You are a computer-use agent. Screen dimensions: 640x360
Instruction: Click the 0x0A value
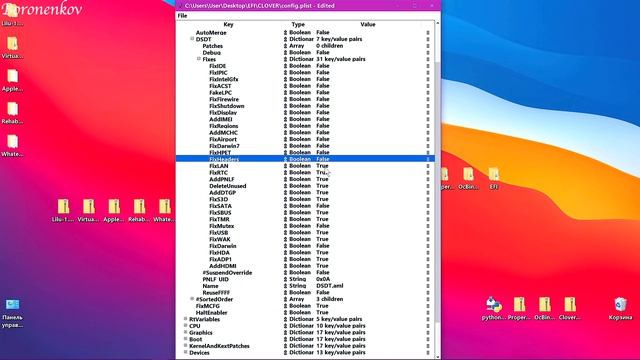tap(323, 279)
